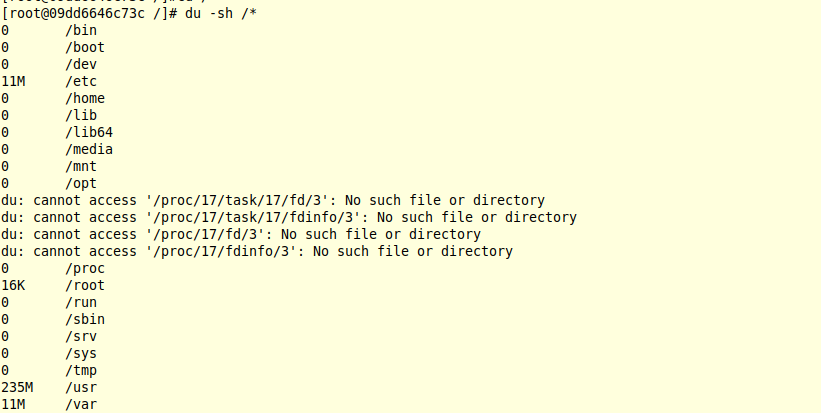Click the root@09dd6646c73c shell prompt

coord(88,13)
